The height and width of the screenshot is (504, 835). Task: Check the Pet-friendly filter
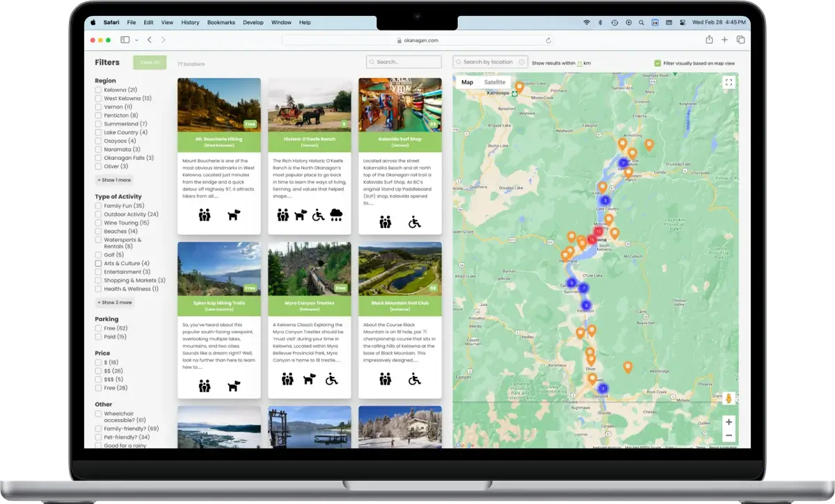pos(99,437)
